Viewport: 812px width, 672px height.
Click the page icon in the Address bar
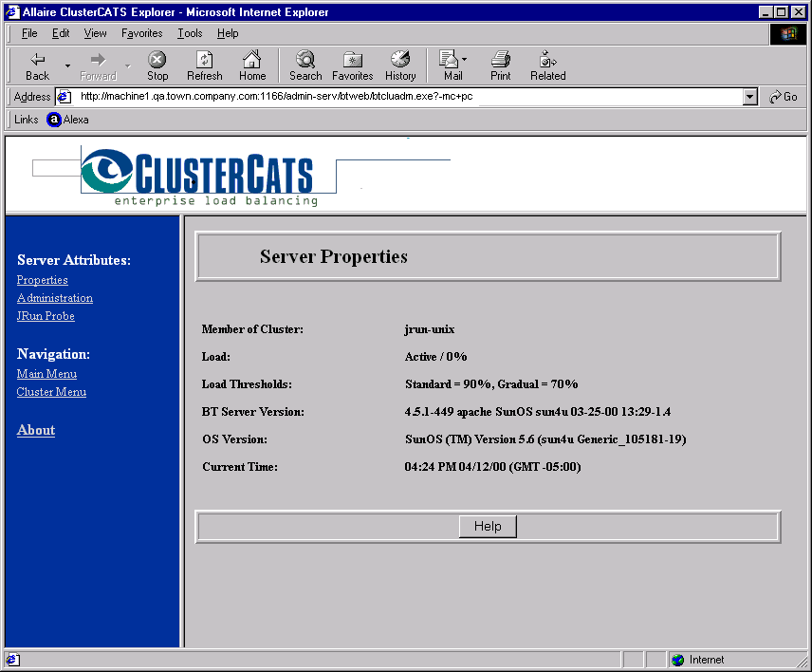tap(64, 97)
